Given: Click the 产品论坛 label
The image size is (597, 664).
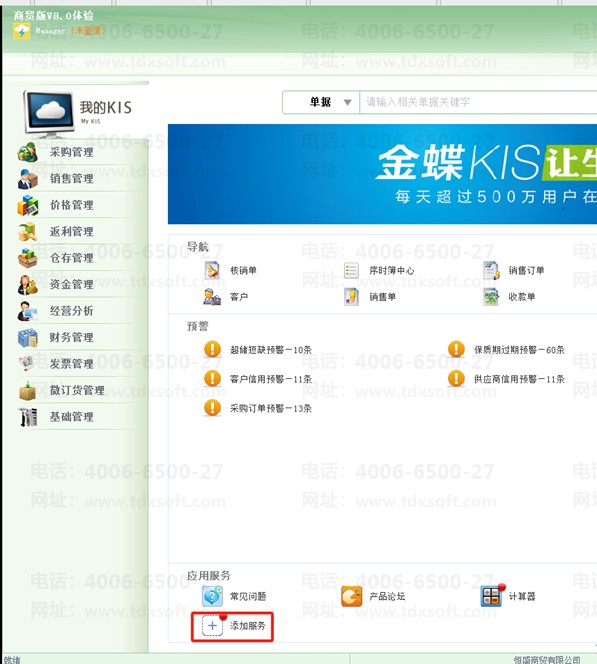Looking at the screenshot, I should (x=387, y=596).
